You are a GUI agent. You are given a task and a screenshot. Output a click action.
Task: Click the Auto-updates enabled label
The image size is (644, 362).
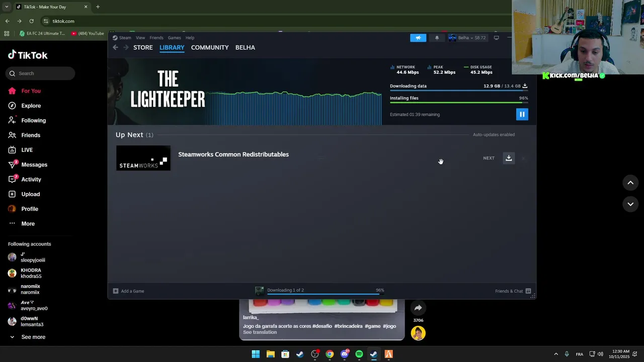(x=494, y=135)
